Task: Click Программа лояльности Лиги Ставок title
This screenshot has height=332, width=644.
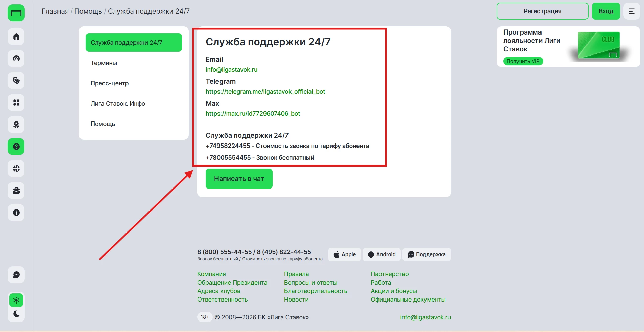Action: (532, 41)
